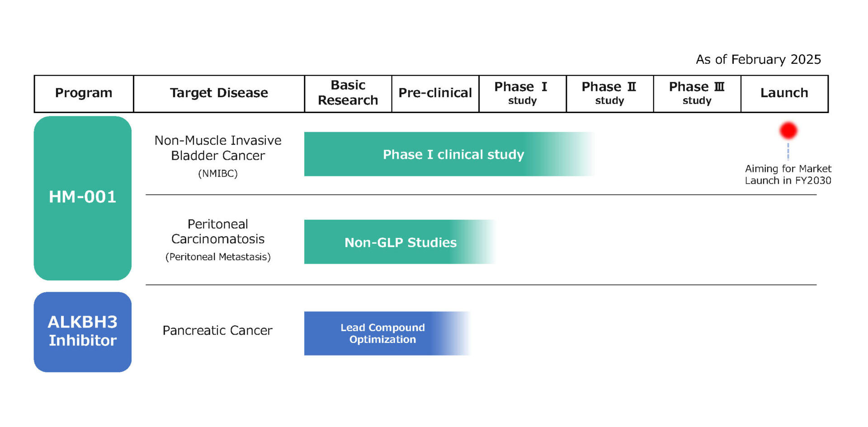Click the Peritoneal Carcinomatosis disease label
Viewport: 868px width, 427px height.
218,232
